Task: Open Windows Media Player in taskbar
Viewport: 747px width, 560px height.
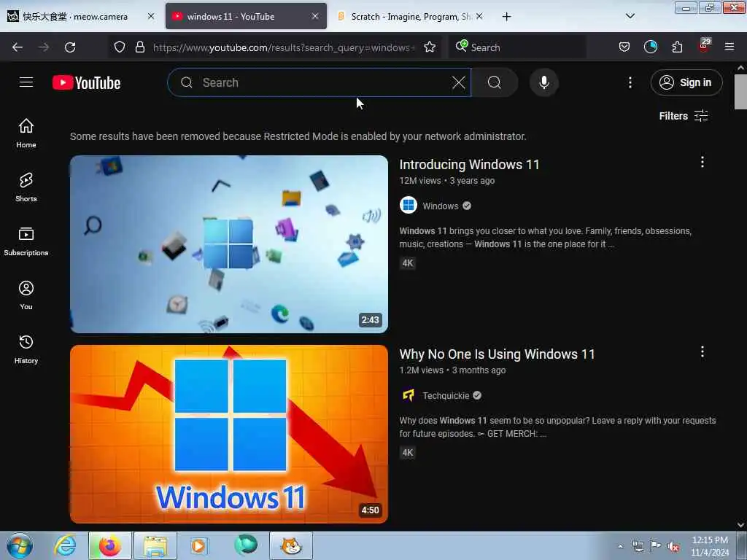Action: pyautogui.click(x=199, y=545)
